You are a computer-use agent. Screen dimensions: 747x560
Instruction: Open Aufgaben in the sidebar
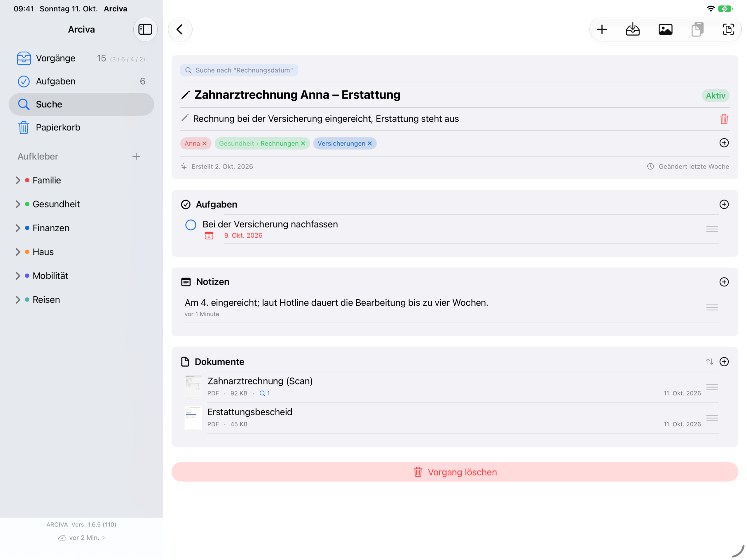click(x=81, y=81)
